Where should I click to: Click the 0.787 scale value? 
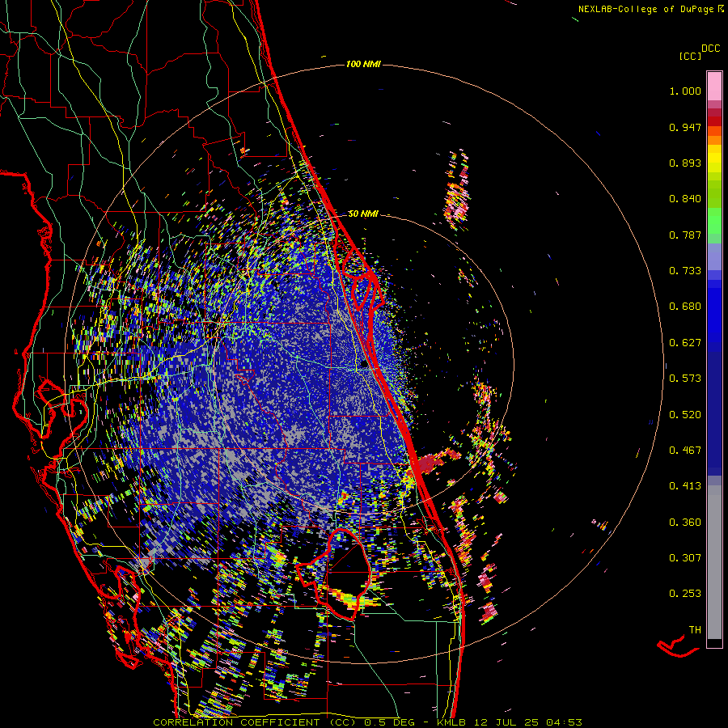(x=685, y=235)
